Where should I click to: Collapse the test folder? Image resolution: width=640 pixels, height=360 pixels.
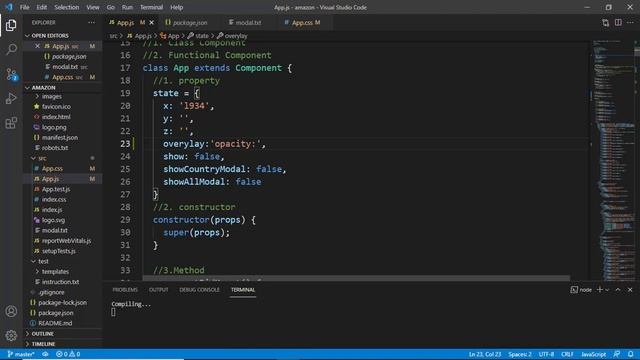[43, 261]
